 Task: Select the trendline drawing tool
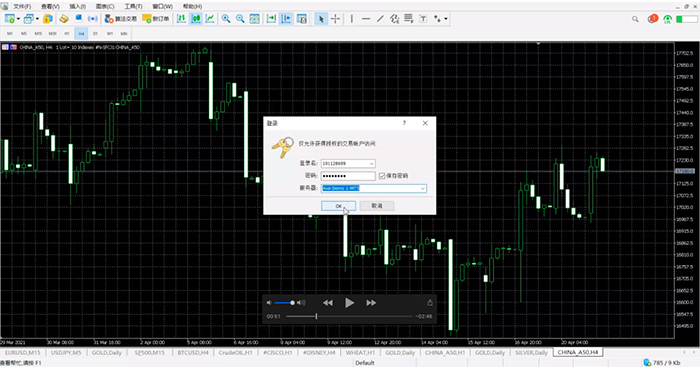tap(380, 19)
